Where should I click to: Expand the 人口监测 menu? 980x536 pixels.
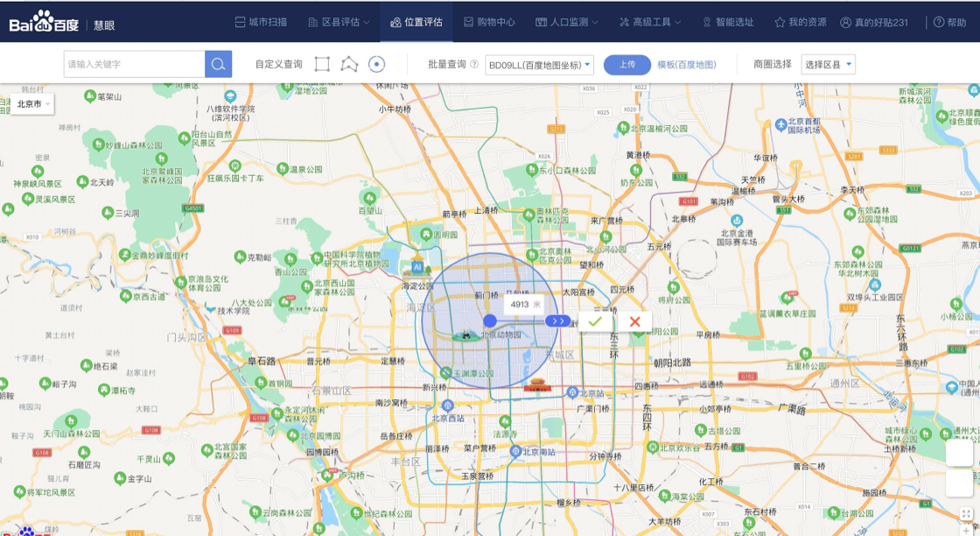click(567, 22)
